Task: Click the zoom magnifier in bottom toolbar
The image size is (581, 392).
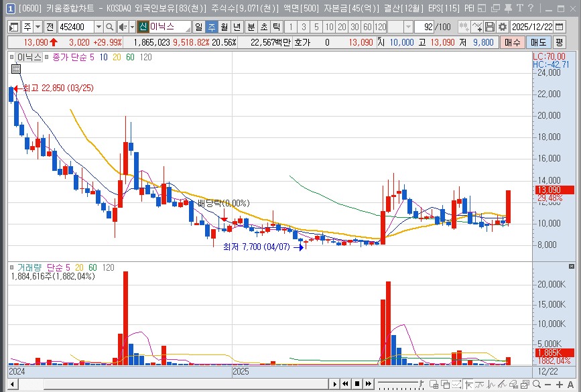Action: [x=537, y=384]
